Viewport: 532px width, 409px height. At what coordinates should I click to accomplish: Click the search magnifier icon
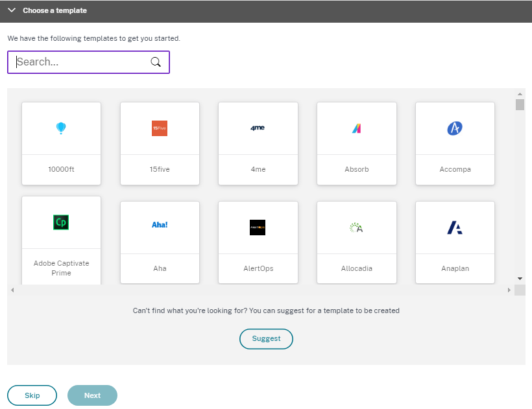156,62
